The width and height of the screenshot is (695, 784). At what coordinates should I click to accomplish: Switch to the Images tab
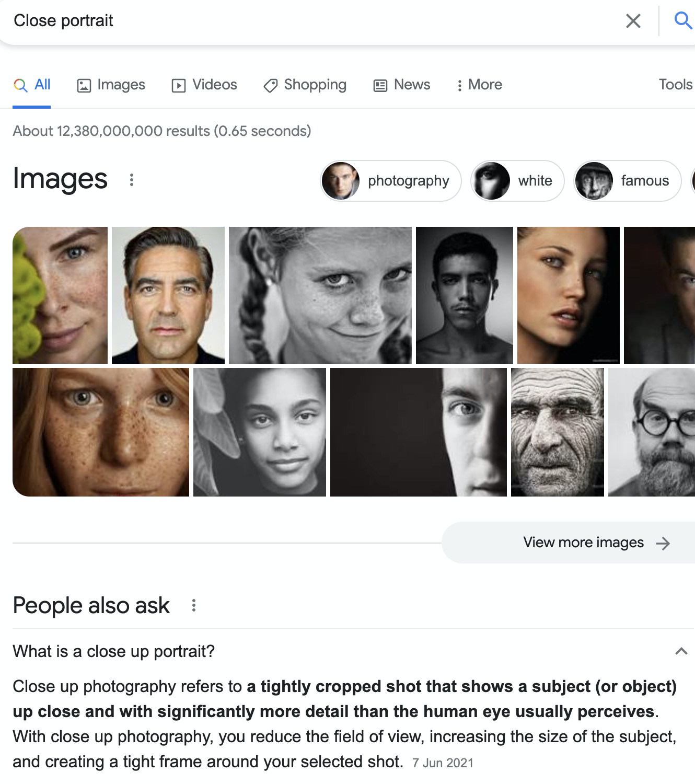click(111, 85)
